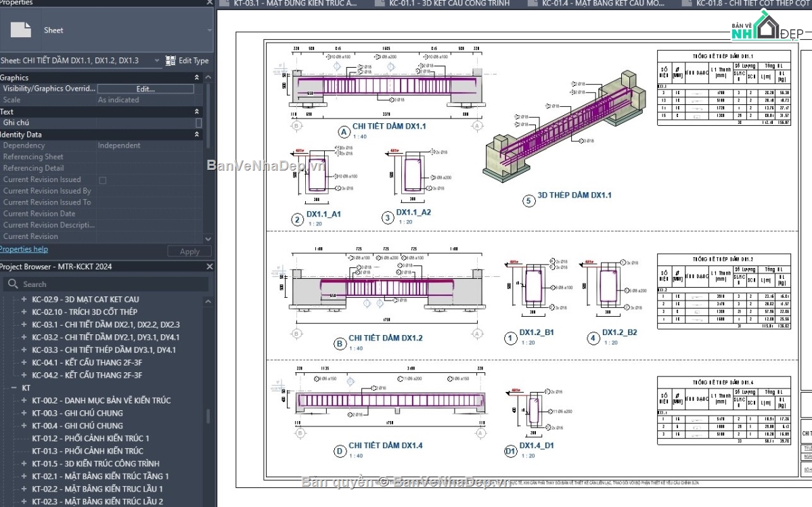Select the 3D rebar beam model view
This screenshot has width=812, height=507.
pyautogui.click(x=564, y=128)
